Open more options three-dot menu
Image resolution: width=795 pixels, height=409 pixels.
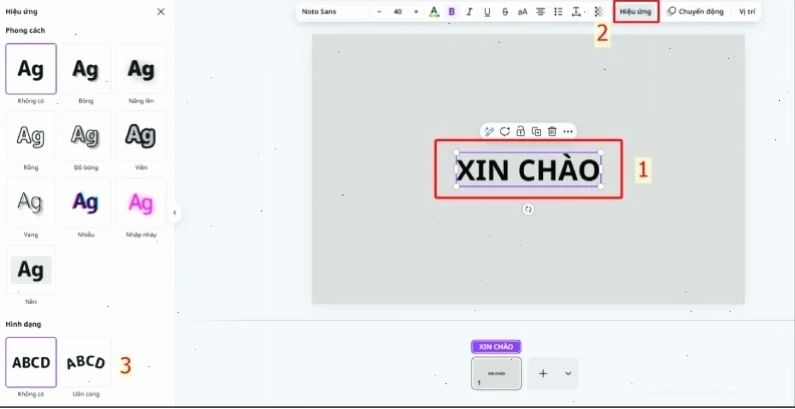(568, 132)
